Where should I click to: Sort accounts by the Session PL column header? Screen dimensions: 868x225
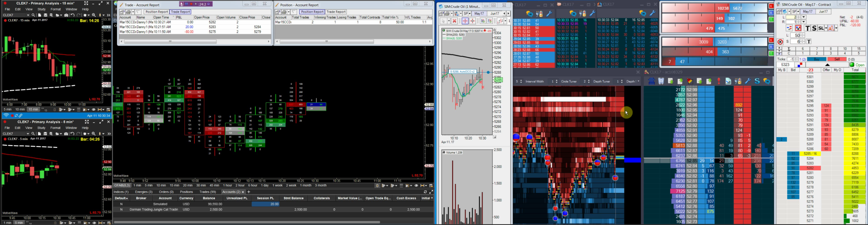click(265, 198)
